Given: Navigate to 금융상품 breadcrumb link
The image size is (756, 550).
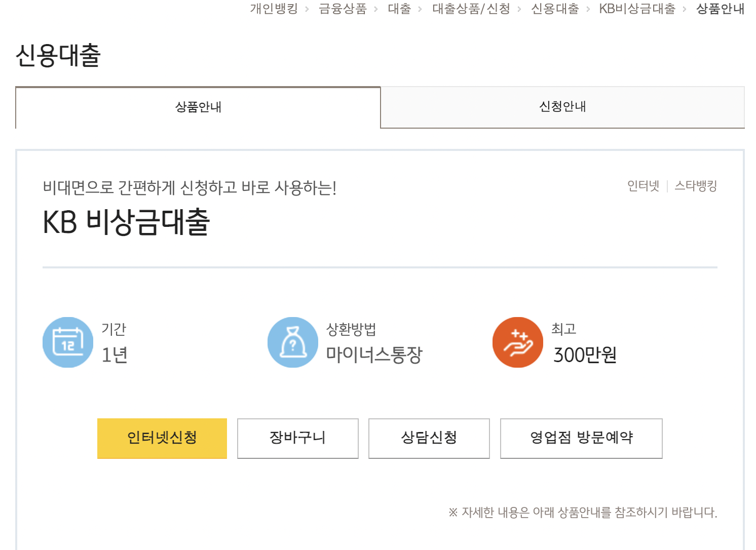Looking at the screenshot, I should click(343, 9).
